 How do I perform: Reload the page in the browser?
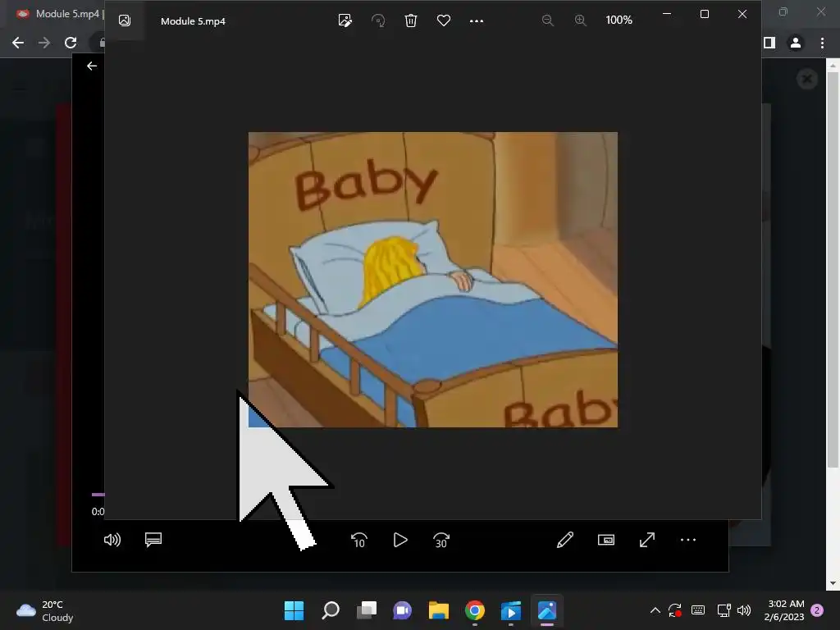pos(71,43)
